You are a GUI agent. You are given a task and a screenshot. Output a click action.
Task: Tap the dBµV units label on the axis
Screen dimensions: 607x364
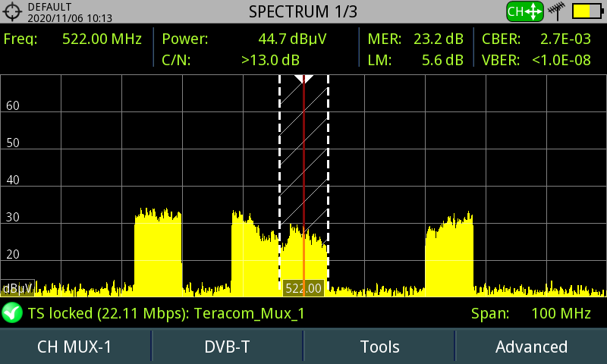coord(17,288)
